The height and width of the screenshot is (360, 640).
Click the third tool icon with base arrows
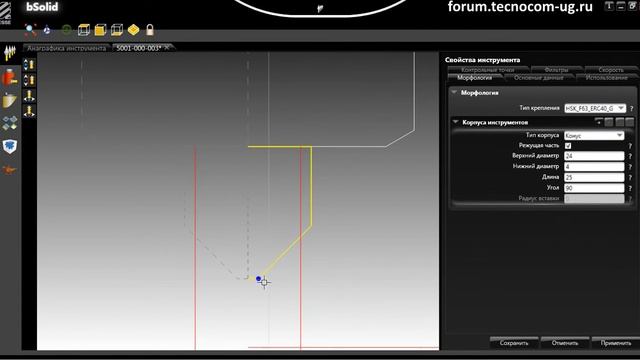pos(29,96)
